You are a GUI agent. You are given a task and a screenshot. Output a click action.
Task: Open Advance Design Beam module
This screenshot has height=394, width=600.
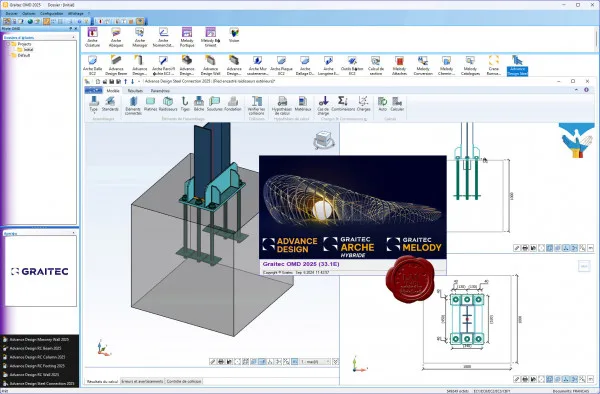pyautogui.click(x=116, y=65)
